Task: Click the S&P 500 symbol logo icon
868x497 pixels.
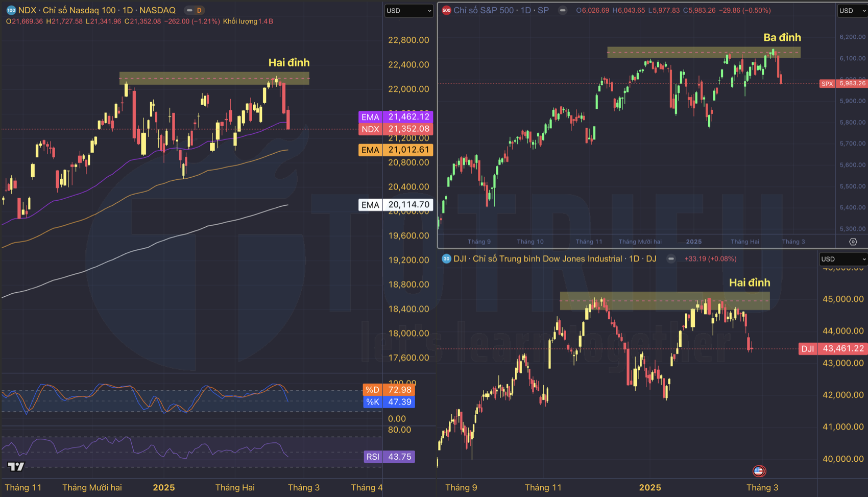Action: click(x=446, y=10)
